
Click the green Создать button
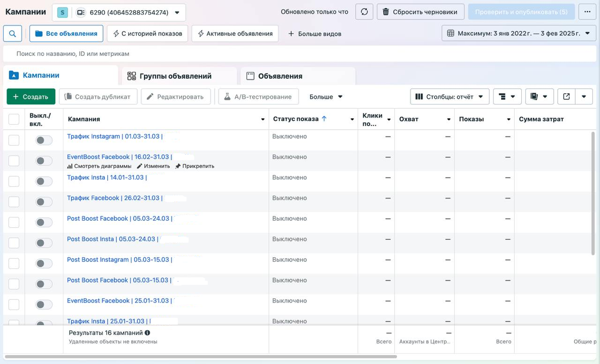point(31,97)
